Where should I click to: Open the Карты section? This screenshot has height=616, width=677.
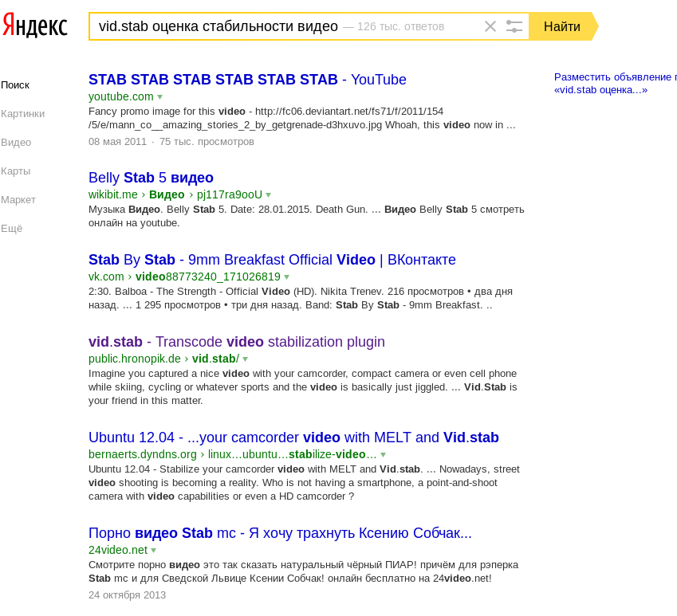pos(16,171)
